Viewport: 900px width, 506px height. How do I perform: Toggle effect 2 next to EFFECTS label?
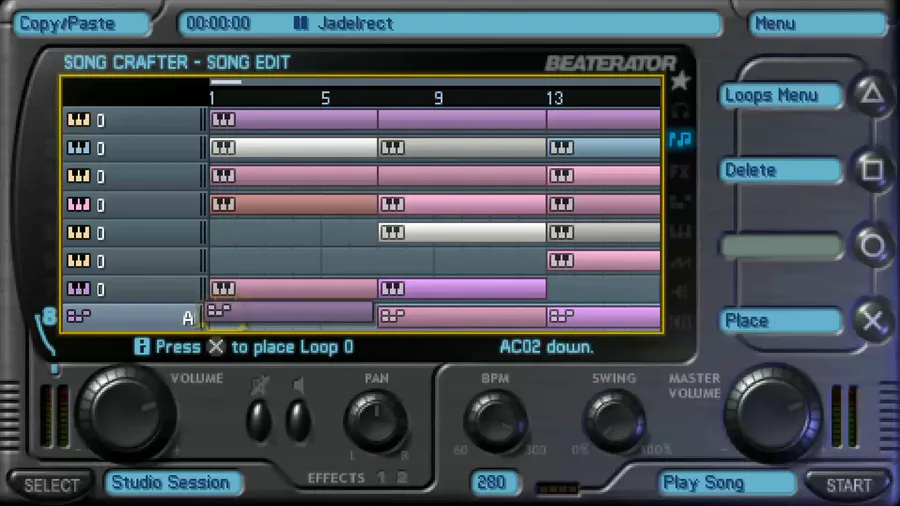(x=402, y=477)
